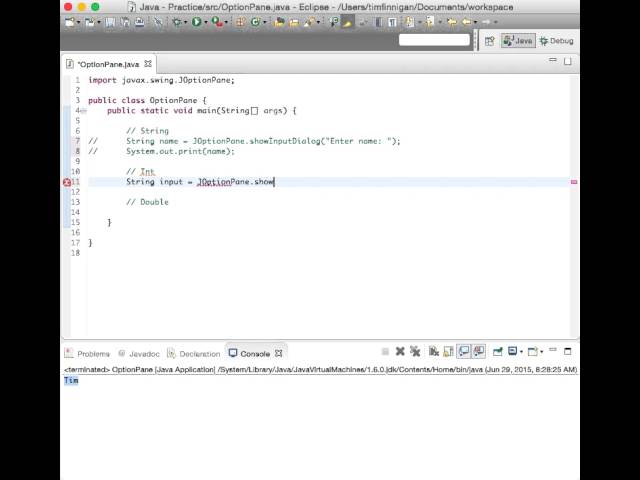
Task: Click the Open Task folder icon
Action: pos(294,22)
